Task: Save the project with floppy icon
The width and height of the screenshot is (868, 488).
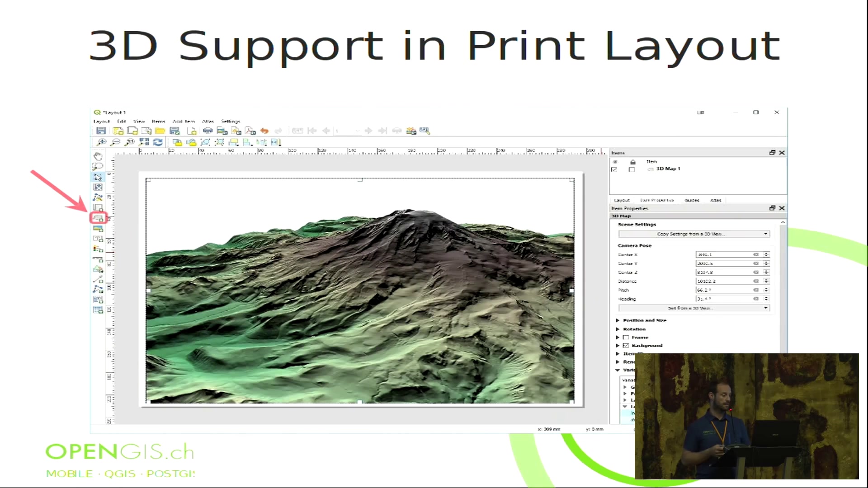Action: [101, 131]
